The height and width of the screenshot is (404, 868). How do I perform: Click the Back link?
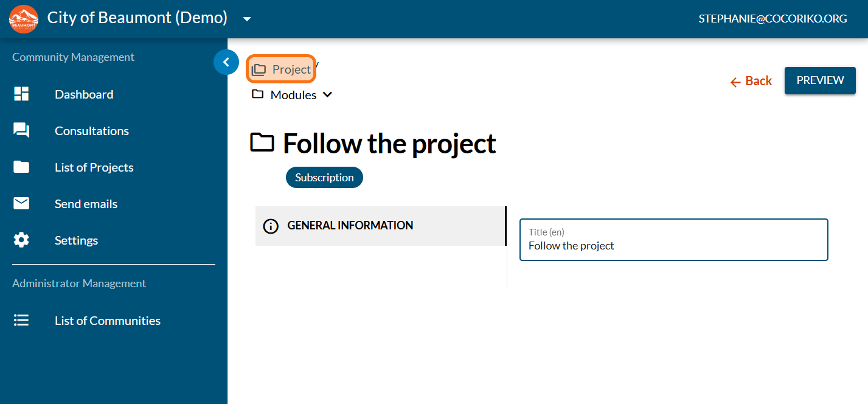point(751,81)
